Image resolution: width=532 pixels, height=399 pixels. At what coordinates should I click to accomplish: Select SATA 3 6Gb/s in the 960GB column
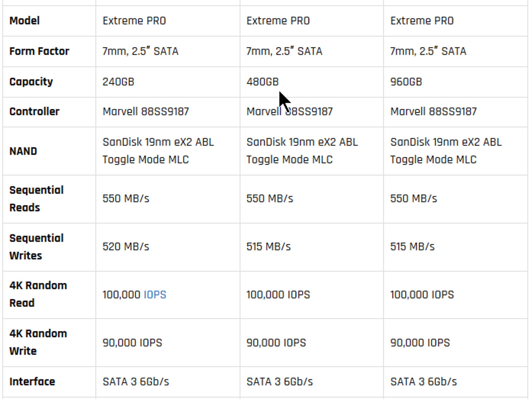(424, 382)
